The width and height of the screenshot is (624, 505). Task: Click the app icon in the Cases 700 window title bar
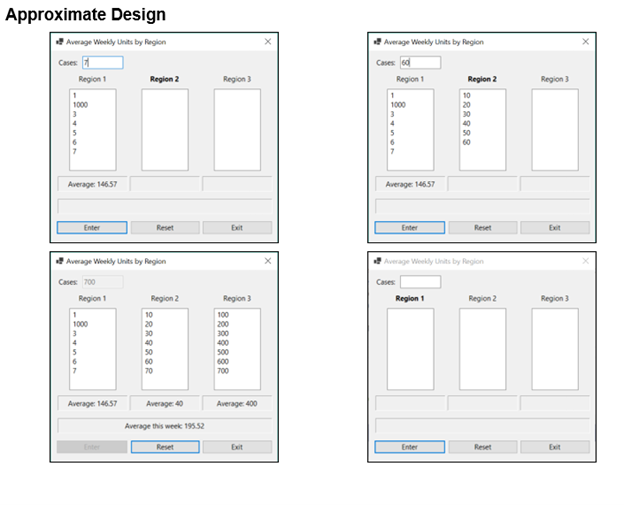pyautogui.click(x=60, y=261)
